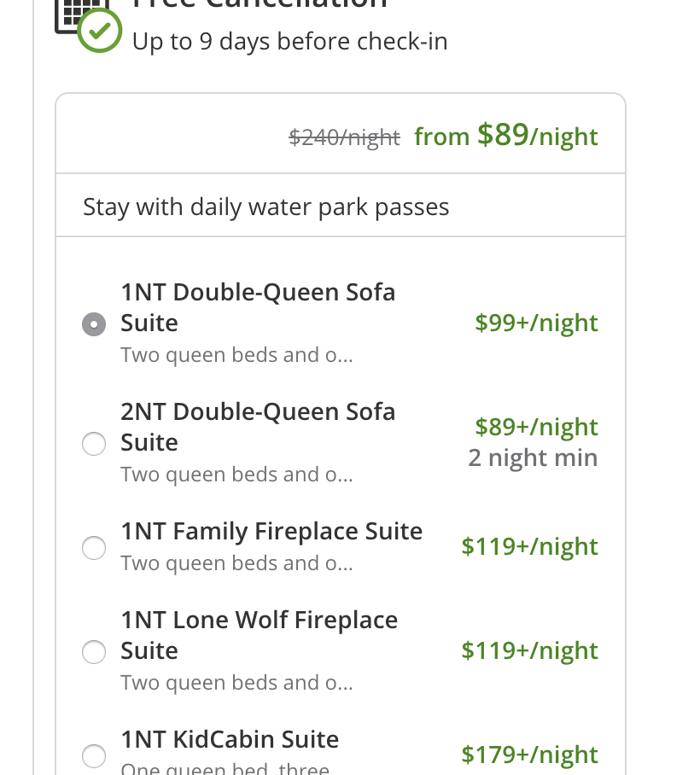
Task: Click "Up to 9 days before check-in" text
Action: click(x=290, y=42)
